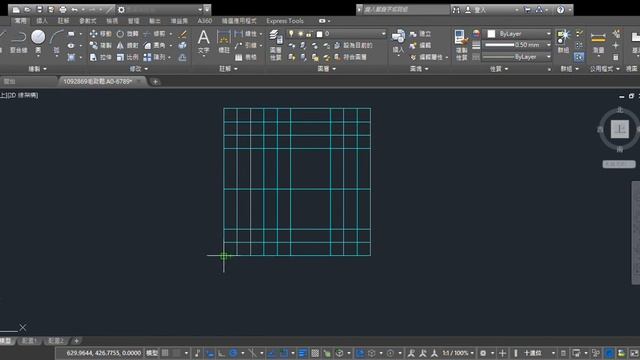Toggle lineweight display in status bar
640x360 pixels.
pyautogui.click(x=303, y=353)
